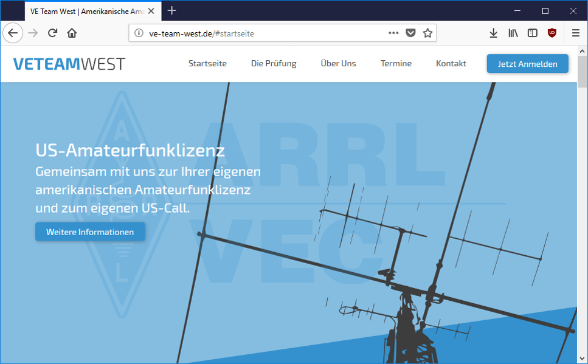Open the library bookmarks and history
The width and height of the screenshot is (588, 364).
[513, 33]
